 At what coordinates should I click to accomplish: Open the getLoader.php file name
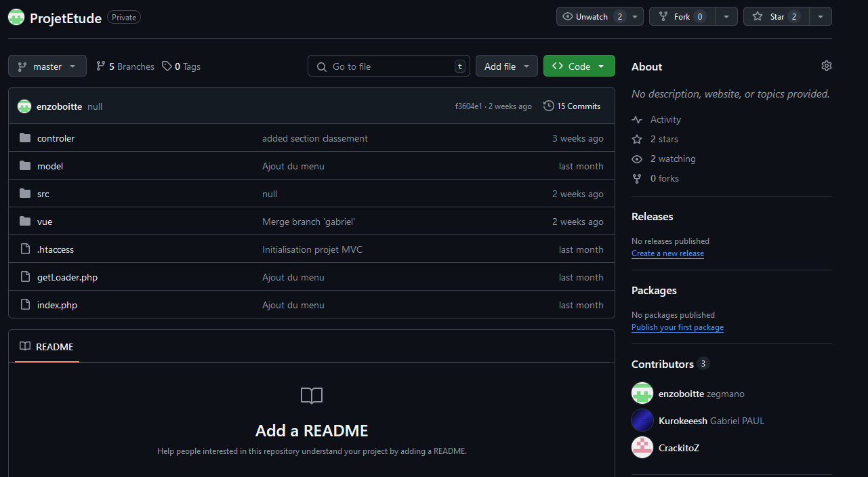tap(67, 277)
